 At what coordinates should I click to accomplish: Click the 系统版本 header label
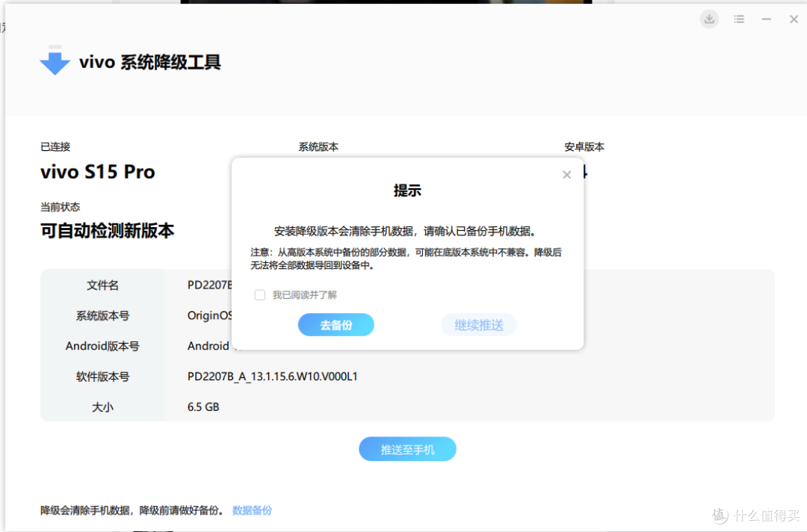click(x=318, y=147)
